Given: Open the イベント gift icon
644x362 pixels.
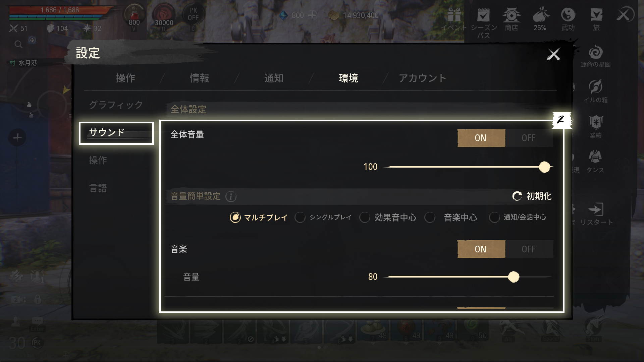Looking at the screenshot, I should click(x=454, y=15).
